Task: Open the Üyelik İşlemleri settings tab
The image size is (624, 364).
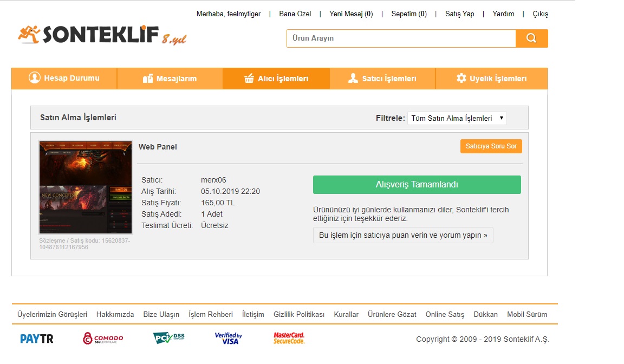Action: pyautogui.click(x=491, y=79)
